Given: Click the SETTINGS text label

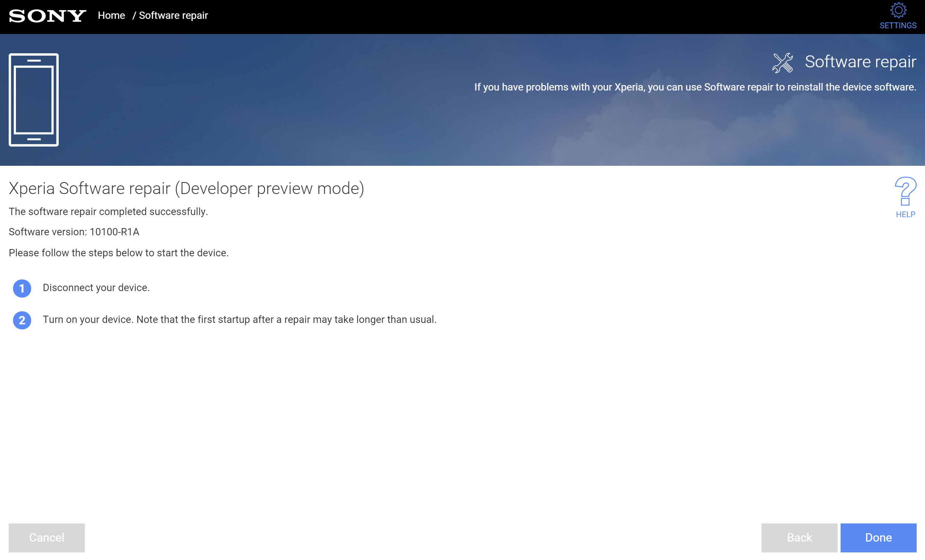Looking at the screenshot, I should coord(897,25).
